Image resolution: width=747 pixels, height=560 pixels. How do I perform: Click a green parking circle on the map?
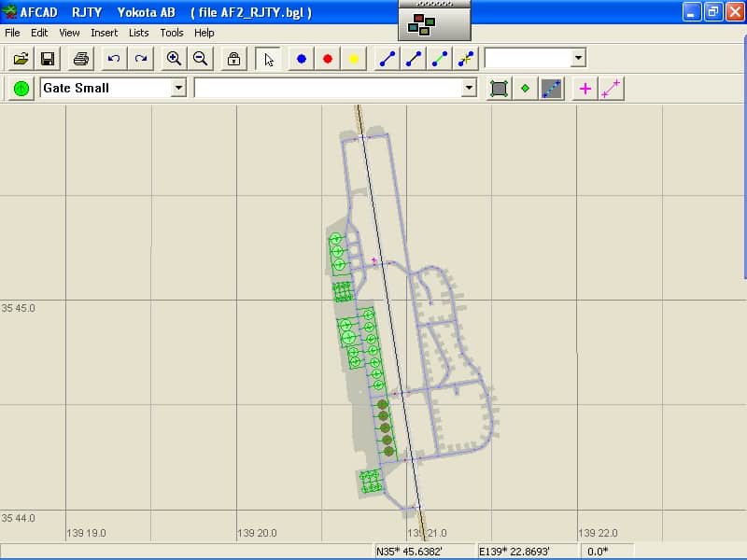click(x=346, y=326)
